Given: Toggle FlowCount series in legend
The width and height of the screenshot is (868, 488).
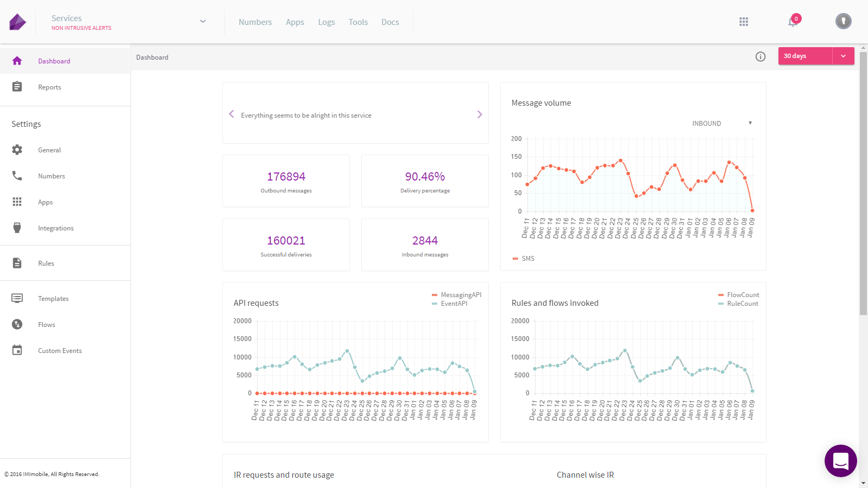Looking at the screenshot, I should click(x=738, y=295).
